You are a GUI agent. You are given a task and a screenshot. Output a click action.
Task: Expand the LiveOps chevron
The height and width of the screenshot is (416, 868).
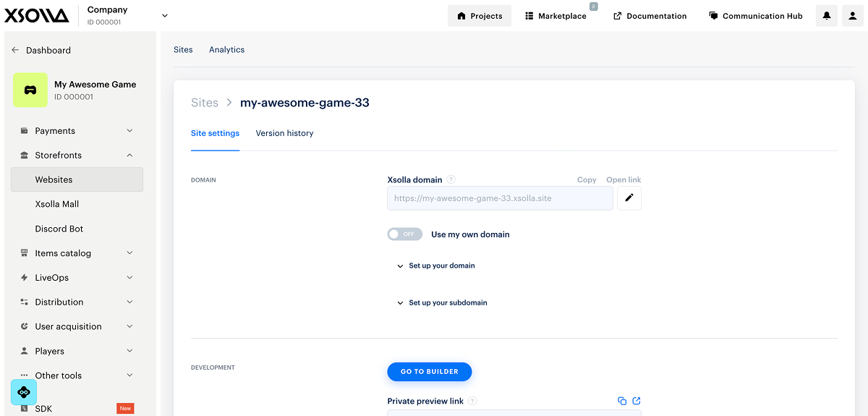point(130,278)
